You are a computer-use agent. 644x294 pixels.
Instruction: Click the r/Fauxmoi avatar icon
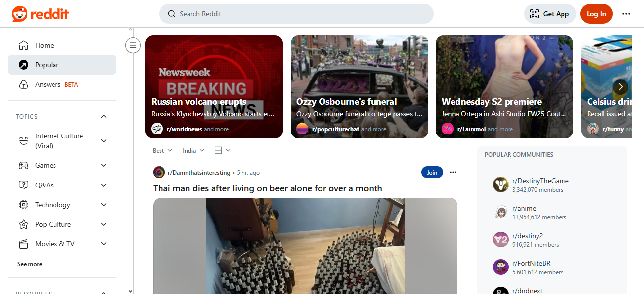[448, 129]
